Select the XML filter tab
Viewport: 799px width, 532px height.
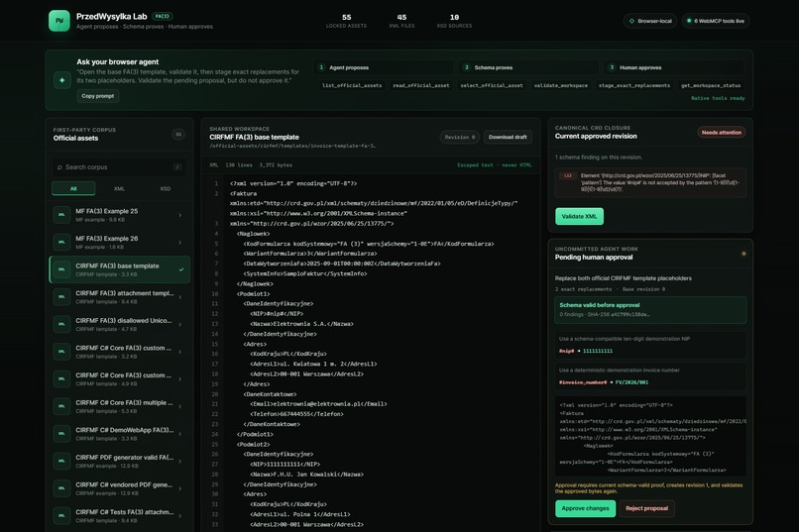click(119, 188)
